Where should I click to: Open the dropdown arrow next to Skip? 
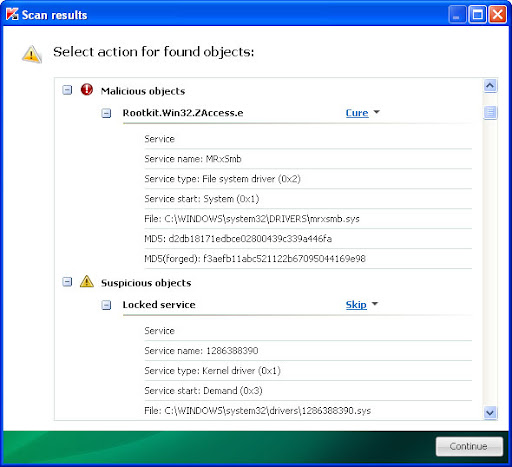(375, 304)
